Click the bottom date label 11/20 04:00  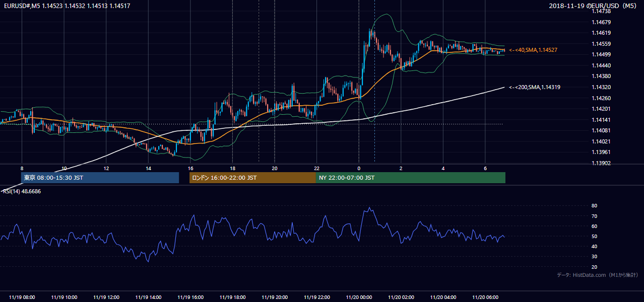tap(443, 297)
